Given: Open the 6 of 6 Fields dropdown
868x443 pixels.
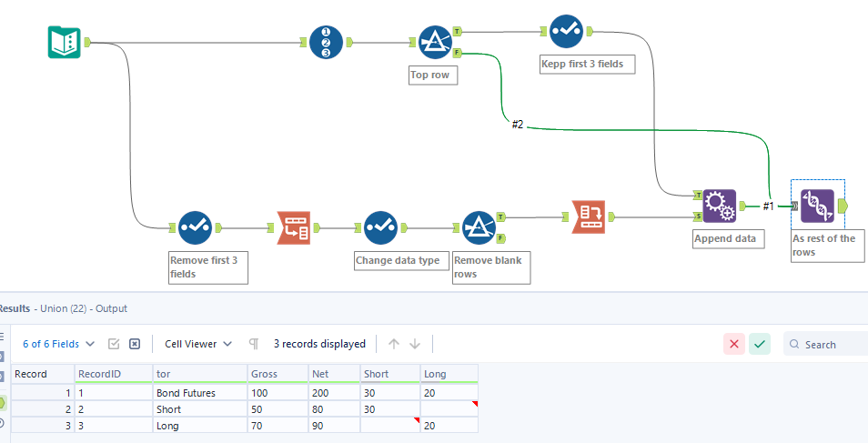Looking at the screenshot, I should coord(58,344).
